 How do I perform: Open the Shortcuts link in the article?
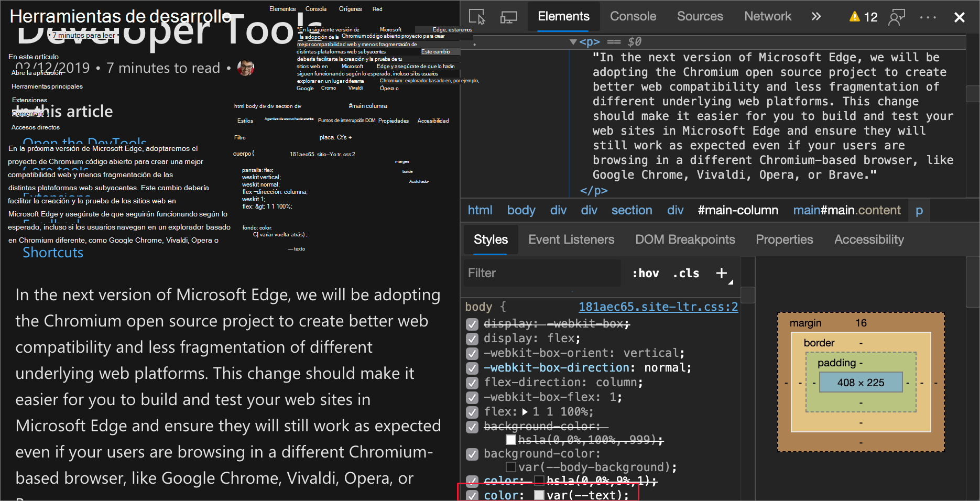click(x=53, y=253)
